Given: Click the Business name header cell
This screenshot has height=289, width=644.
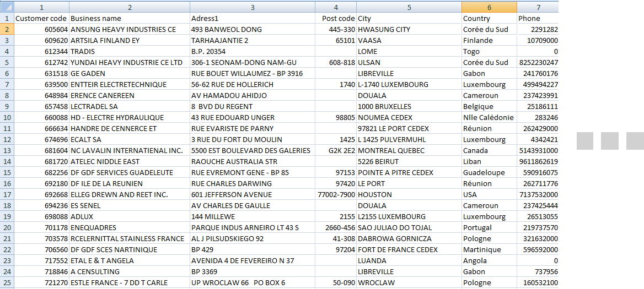Looking at the screenshot, I should pyautogui.click(x=129, y=18).
